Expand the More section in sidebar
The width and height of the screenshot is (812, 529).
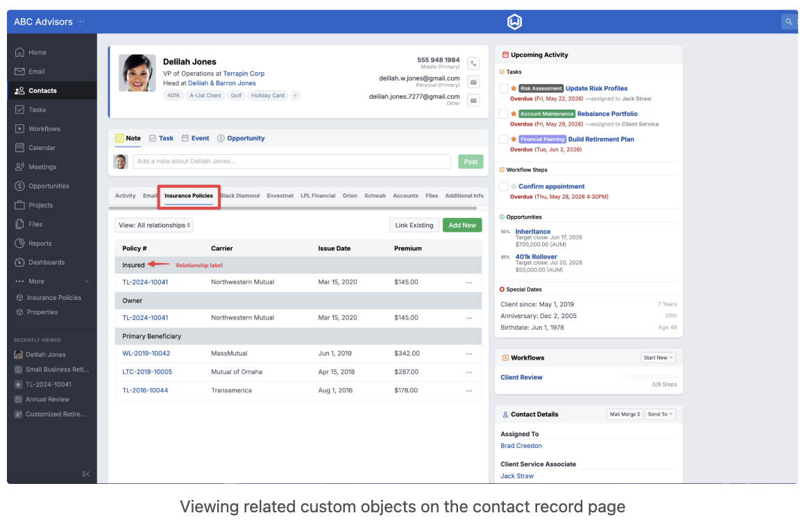[52, 281]
